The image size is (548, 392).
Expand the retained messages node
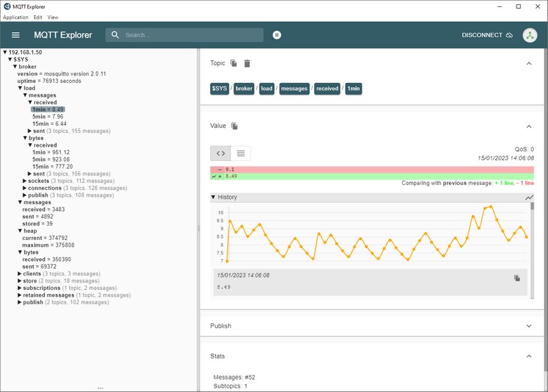[20, 295]
